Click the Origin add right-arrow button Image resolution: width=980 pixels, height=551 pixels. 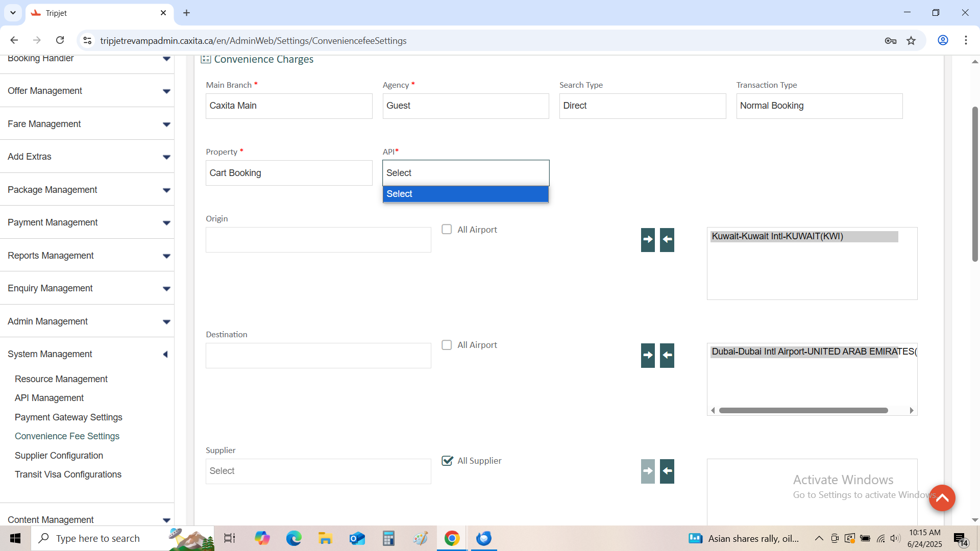click(x=648, y=239)
